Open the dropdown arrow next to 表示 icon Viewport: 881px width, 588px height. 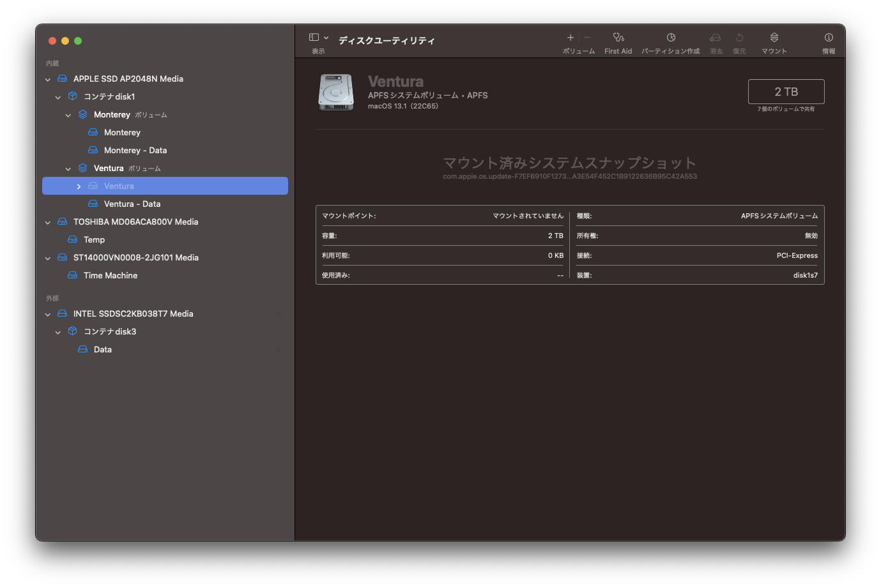tap(326, 38)
